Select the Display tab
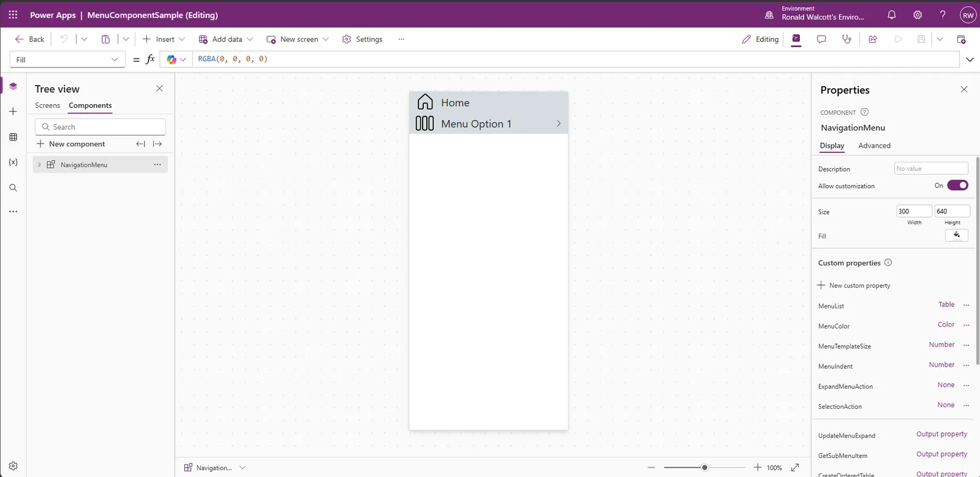The height and width of the screenshot is (477, 980). coord(832,145)
